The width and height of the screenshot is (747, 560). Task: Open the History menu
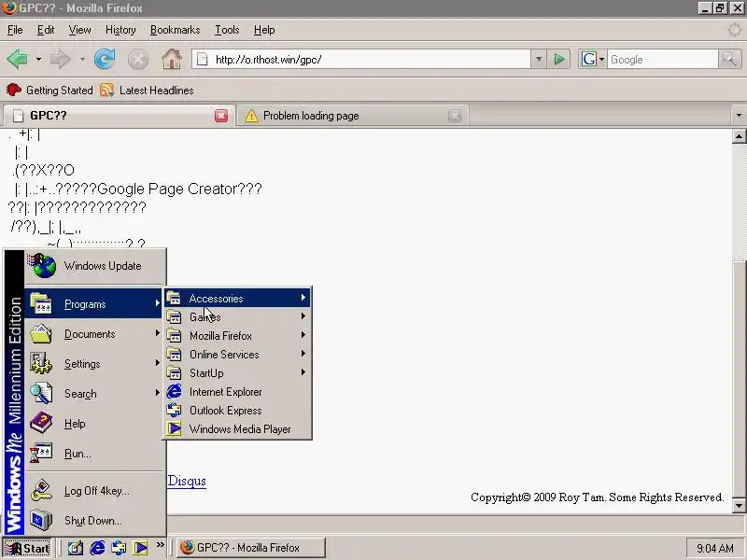coord(120,30)
